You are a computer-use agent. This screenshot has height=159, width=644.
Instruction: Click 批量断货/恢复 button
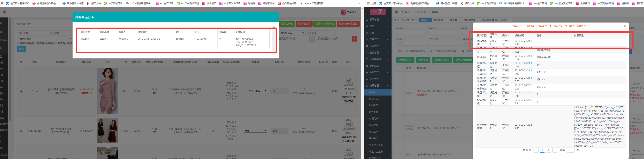click(442, 60)
